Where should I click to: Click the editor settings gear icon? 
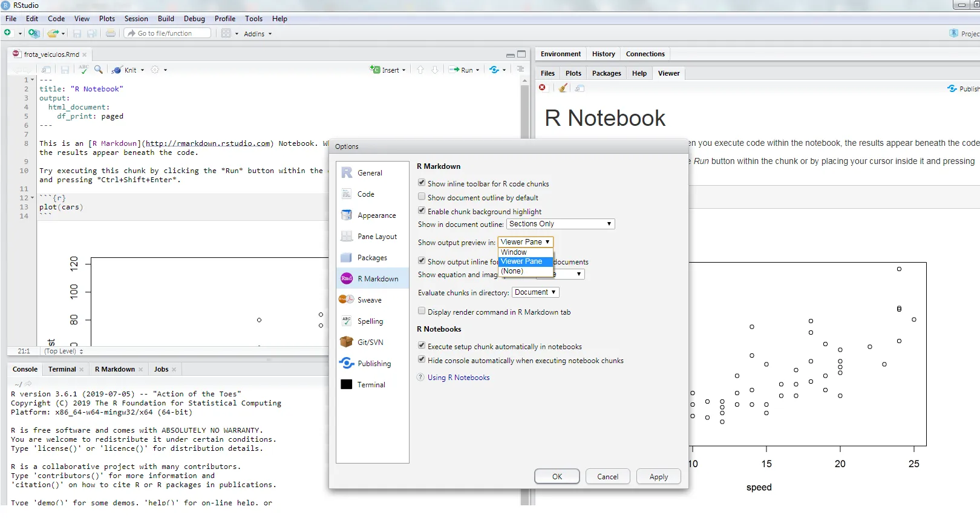pyautogui.click(x=155, y=70)
